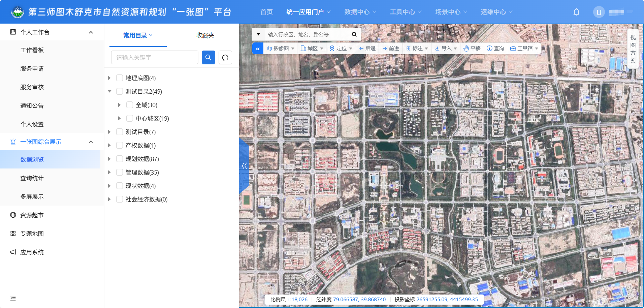
Task: Check the 管理数据(35) checkbox
Action: click(120, 172)
